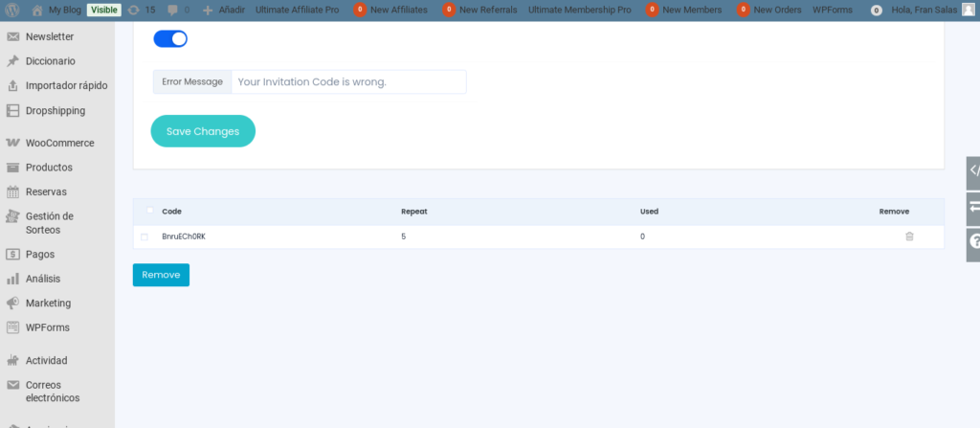The width and height of the screenshot is (980, 428).
Task: Click Fran Salas avatar icon
Action: pos(968,10)
